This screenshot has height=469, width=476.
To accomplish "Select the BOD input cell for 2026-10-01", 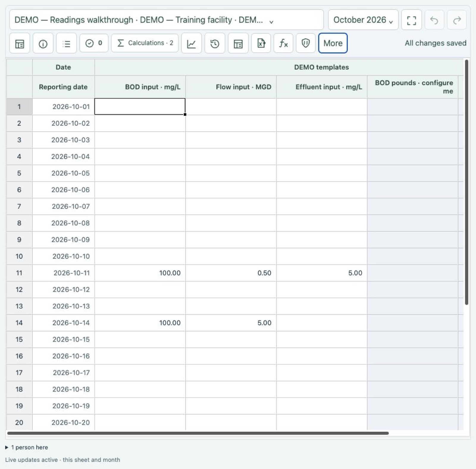I will [140, 106].
